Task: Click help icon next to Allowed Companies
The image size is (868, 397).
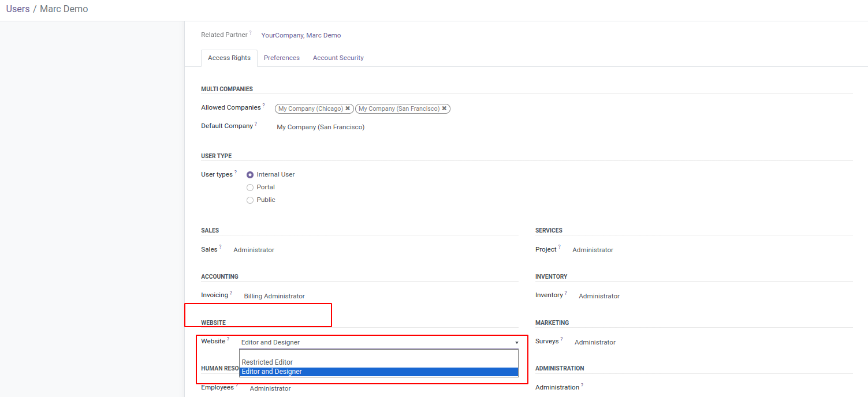Action: coord(264,106)
